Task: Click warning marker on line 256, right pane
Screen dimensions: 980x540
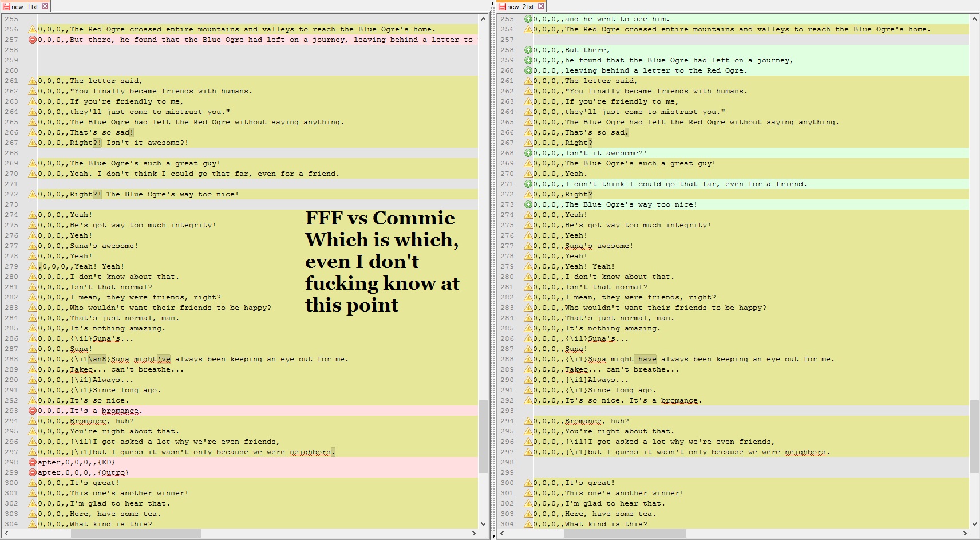Action: tap(528, 29)
